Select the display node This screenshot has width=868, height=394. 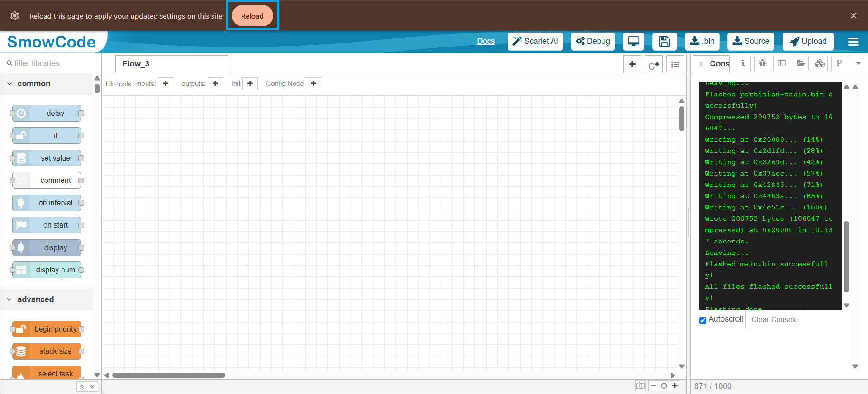click(x=47, y=247)
